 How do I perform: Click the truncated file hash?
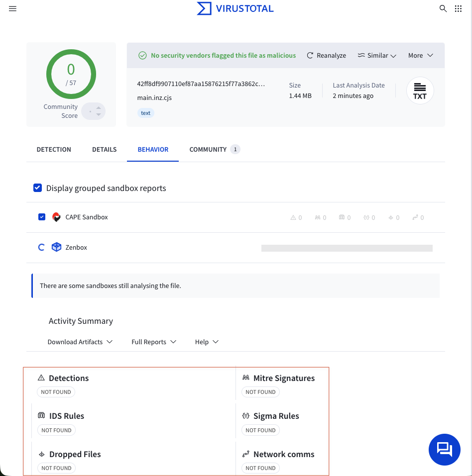(201, 84)
